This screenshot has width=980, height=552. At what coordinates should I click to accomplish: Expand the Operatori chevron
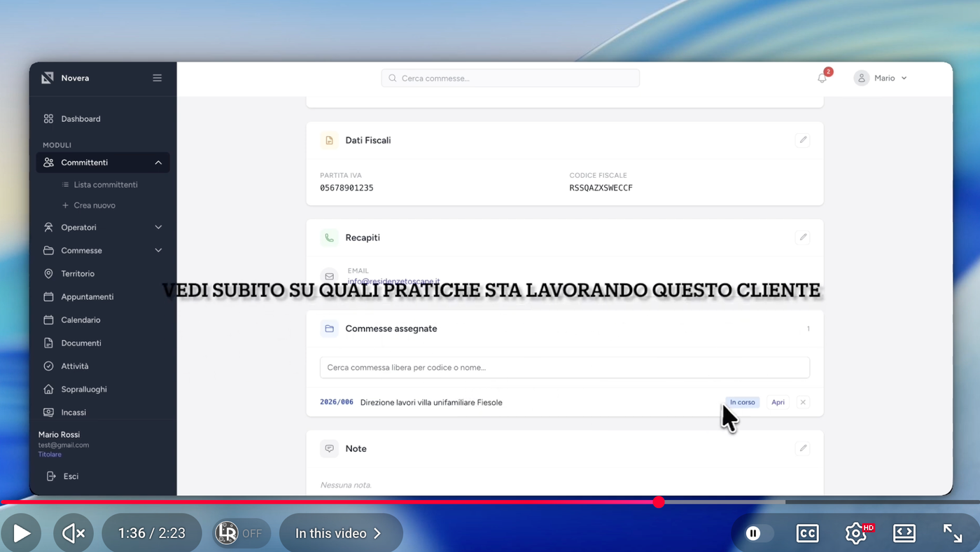tap(158, 228)
